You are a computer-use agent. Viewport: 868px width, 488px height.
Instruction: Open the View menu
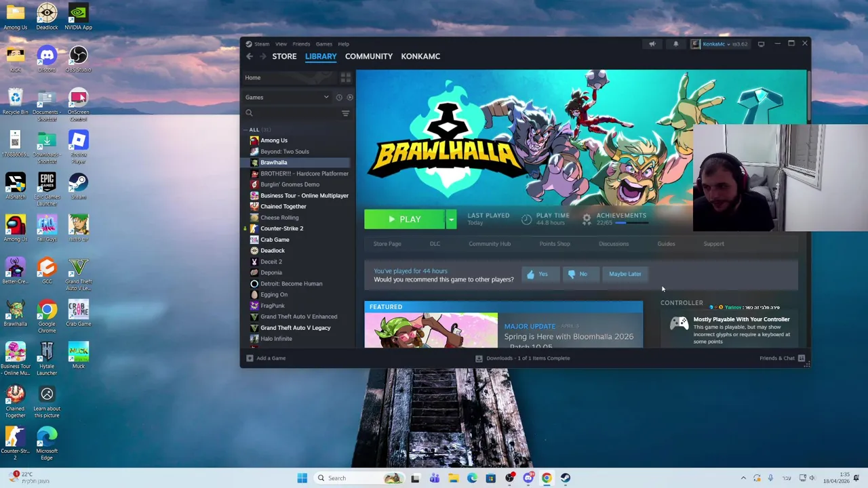[x=281, y=44]
